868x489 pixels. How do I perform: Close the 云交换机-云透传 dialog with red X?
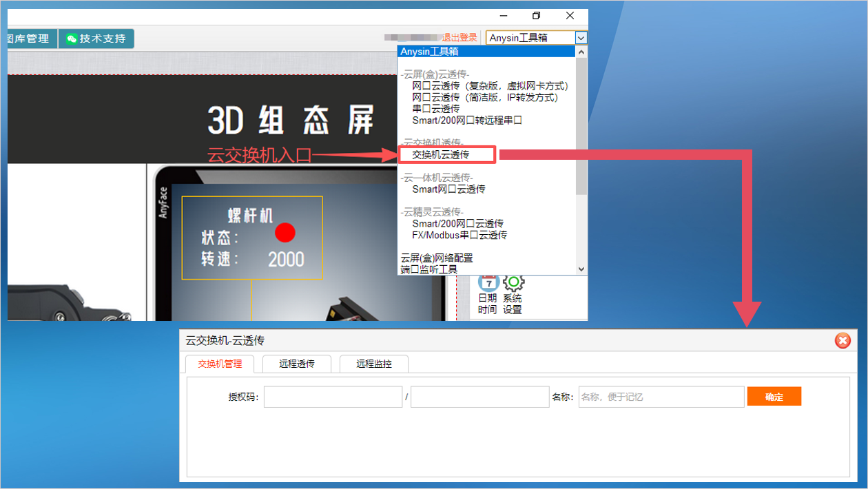(x=842, y=340)
